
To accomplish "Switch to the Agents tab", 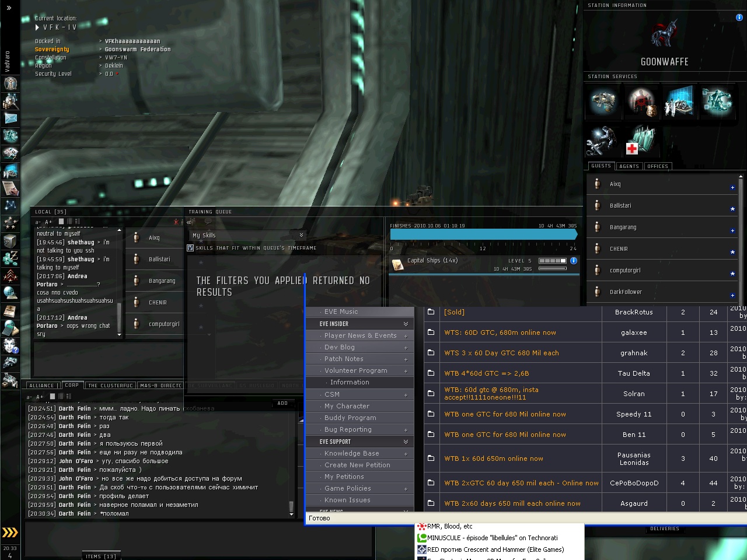I will pyautogui.click(x=629, y=166).
